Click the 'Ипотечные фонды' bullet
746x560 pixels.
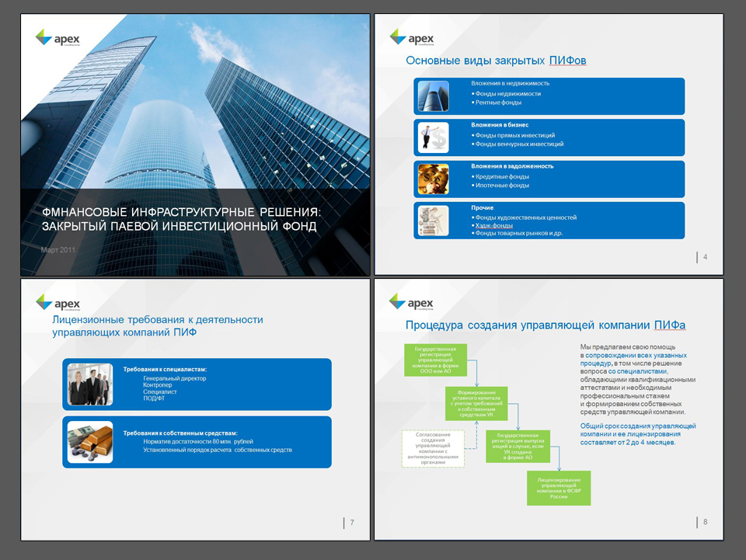coord(502,185)
